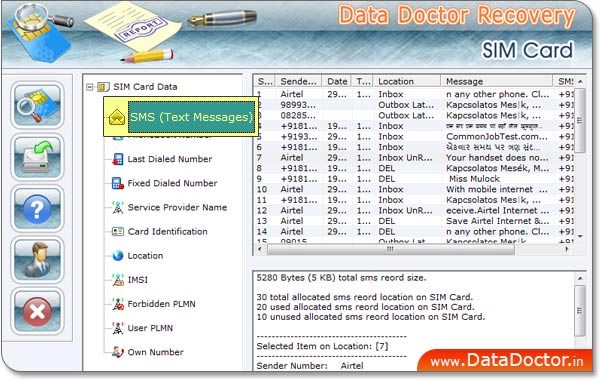The height and width of the screenshot is (380, 600).
Task: Open Location tree item
Action: pos(145,256)
